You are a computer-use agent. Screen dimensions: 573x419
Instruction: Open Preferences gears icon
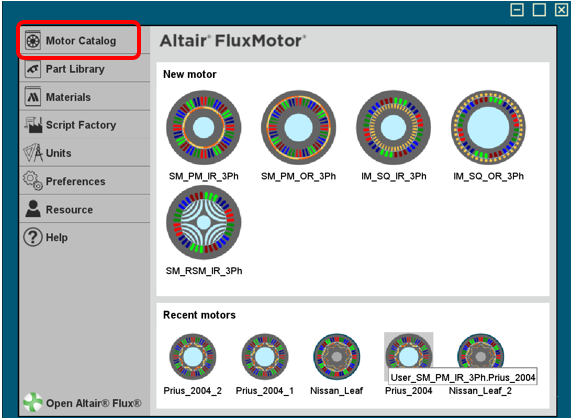tap(33, 181)
